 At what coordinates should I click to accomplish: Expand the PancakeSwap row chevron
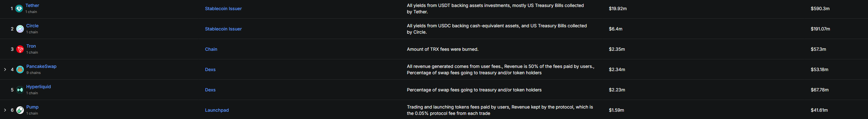coord(5,69)
